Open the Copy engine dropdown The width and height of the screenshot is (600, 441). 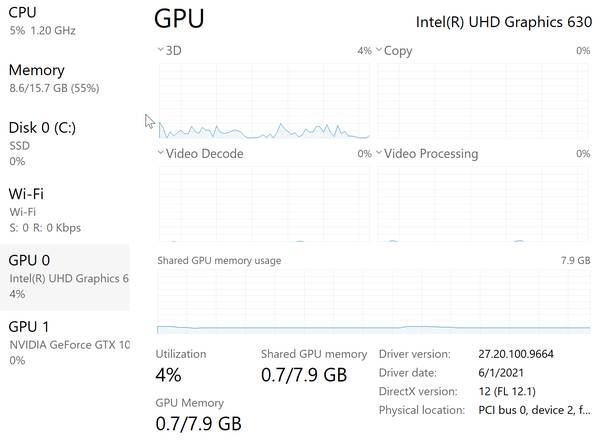[x=380, y=50]
